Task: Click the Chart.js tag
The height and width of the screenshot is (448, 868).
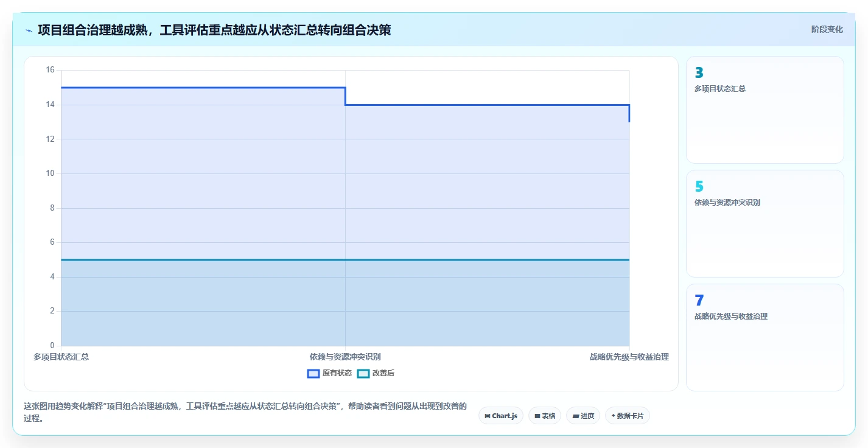Action: coord(501,416)
